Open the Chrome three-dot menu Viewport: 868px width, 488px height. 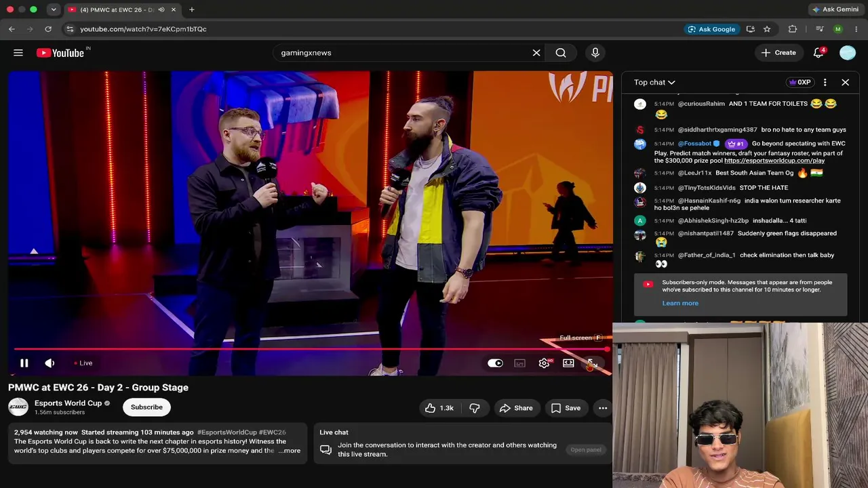point(856,29)
